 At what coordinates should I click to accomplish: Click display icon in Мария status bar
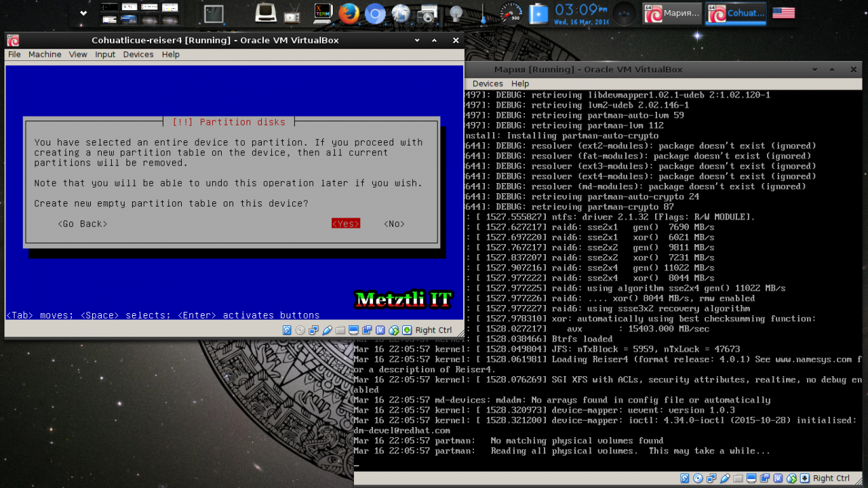point(751,479)
